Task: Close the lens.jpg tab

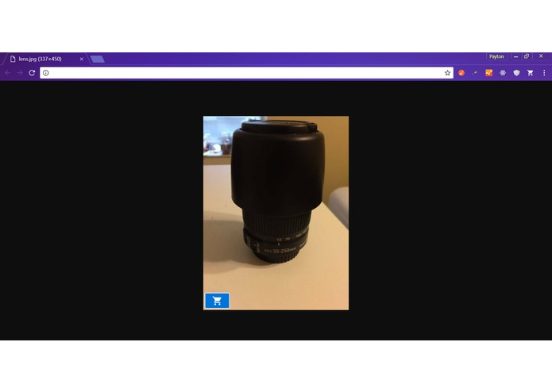Action: (82, 59)
